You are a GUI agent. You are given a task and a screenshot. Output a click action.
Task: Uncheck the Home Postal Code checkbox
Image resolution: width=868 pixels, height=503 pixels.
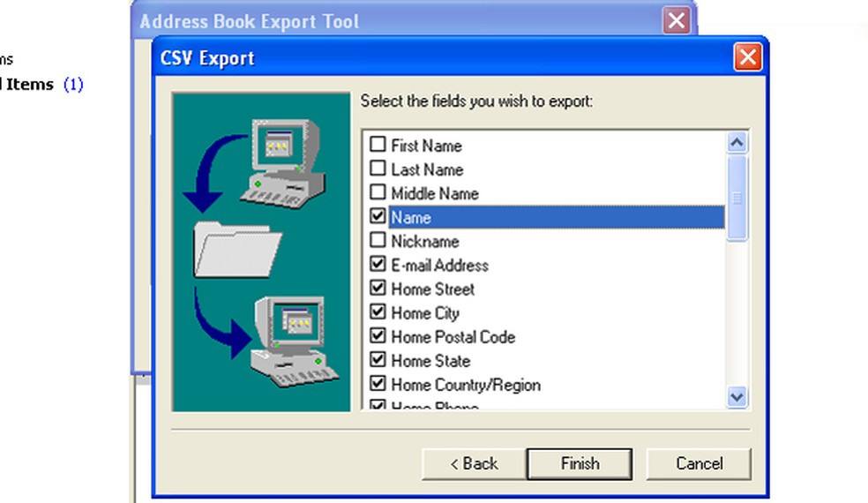(378, 335)
